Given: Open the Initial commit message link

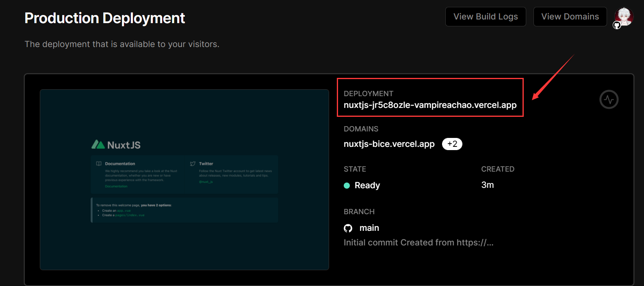Looking at the screenshot, I should tap(418, 243).
